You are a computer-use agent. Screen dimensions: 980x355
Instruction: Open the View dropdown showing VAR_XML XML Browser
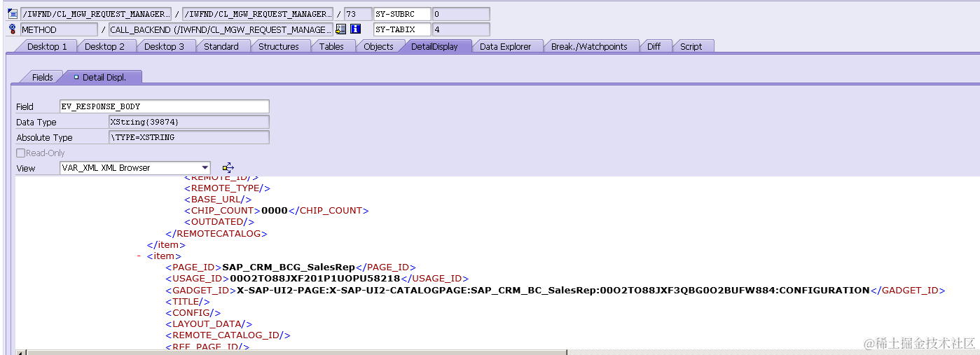(x=135, y=168)
